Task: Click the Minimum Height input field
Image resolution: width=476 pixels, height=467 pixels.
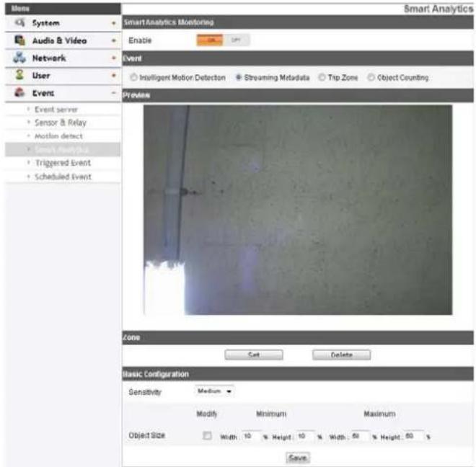Action: (x=306, y=436)
